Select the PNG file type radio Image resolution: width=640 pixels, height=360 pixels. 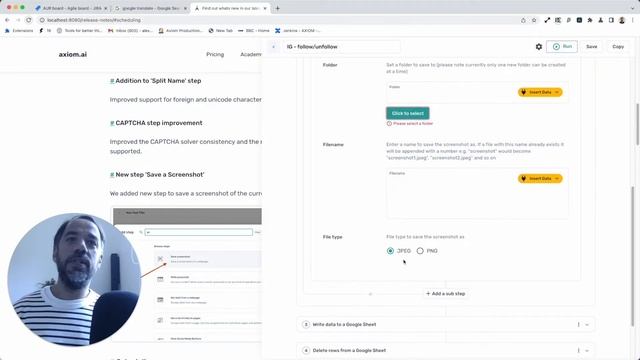(420, 251)
